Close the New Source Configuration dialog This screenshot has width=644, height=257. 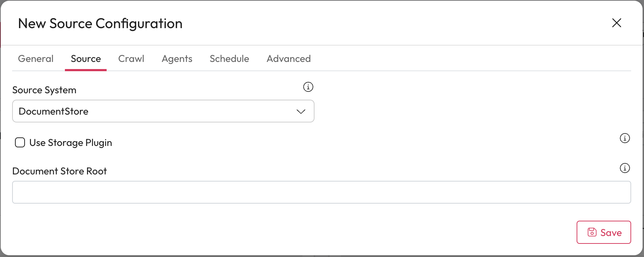click(x=617, y=23)
